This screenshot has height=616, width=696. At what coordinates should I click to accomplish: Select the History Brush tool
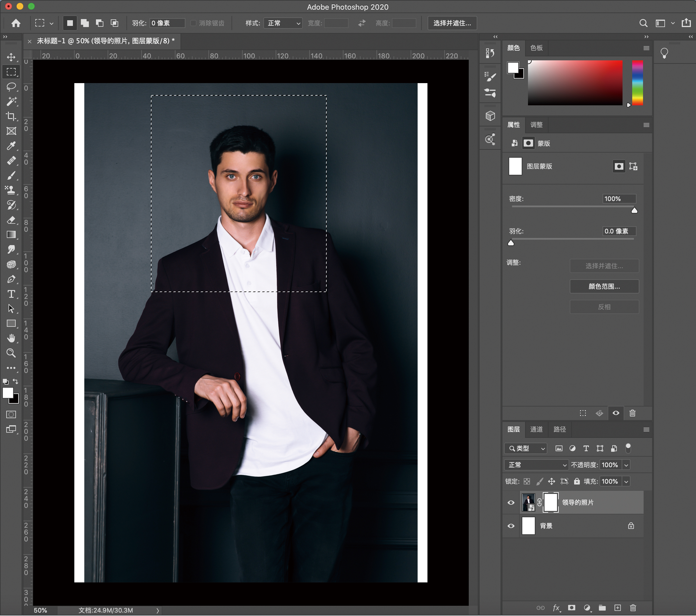click(11, 205)
